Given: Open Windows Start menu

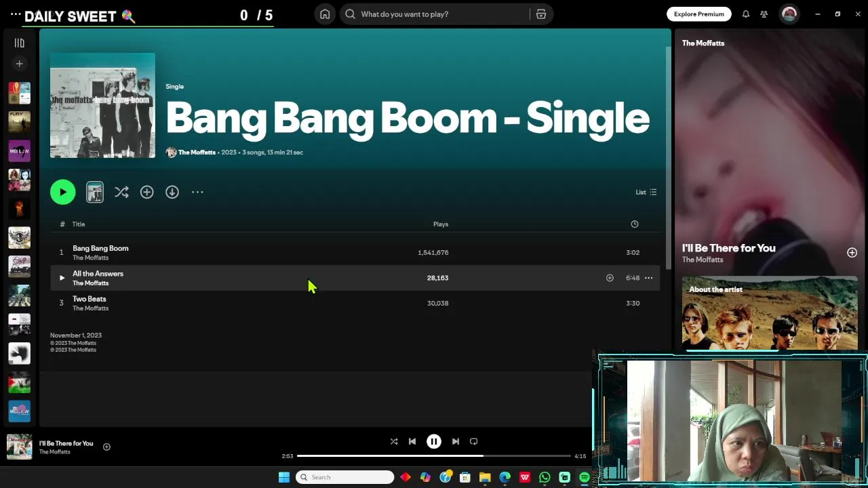Looking at the screenshot, I should tap(284, 477).
